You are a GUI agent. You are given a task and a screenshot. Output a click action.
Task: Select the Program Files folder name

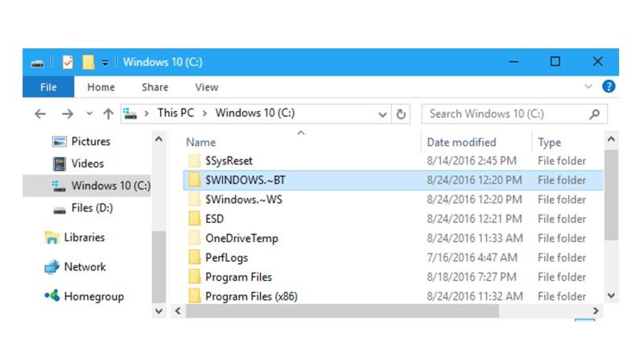pos(238,277)
